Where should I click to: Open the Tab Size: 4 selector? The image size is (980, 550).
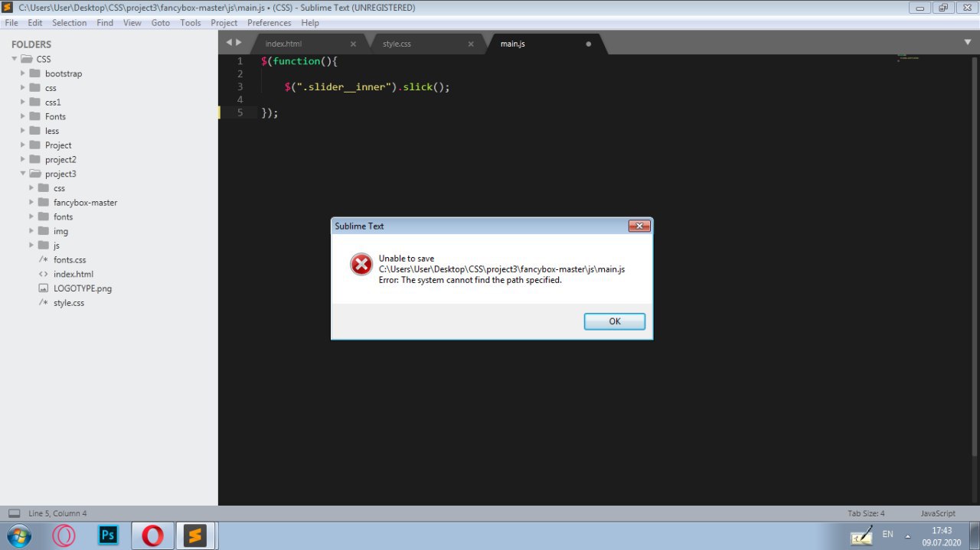(866, 513)
